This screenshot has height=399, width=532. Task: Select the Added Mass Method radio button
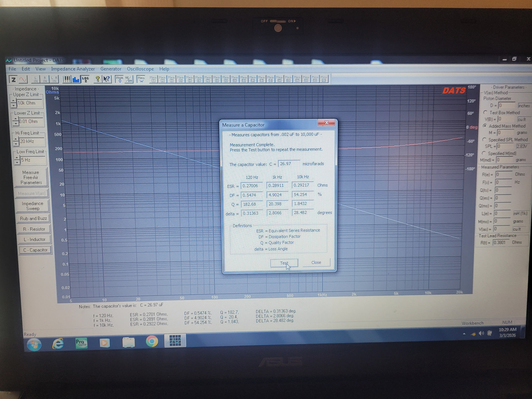point(485,126)
